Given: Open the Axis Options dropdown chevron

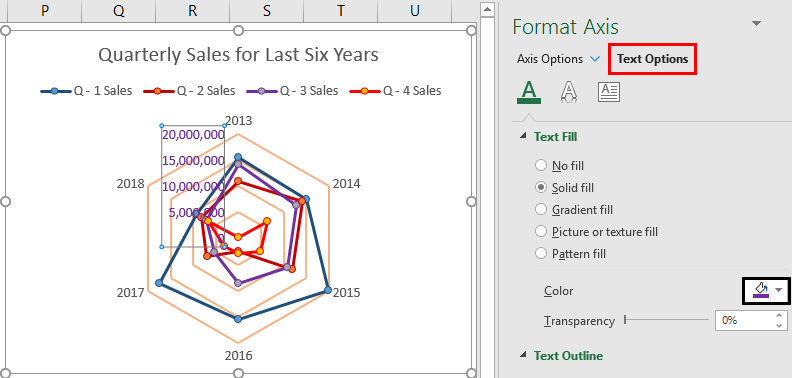Looking at the screenshot, I should (595, 59).
